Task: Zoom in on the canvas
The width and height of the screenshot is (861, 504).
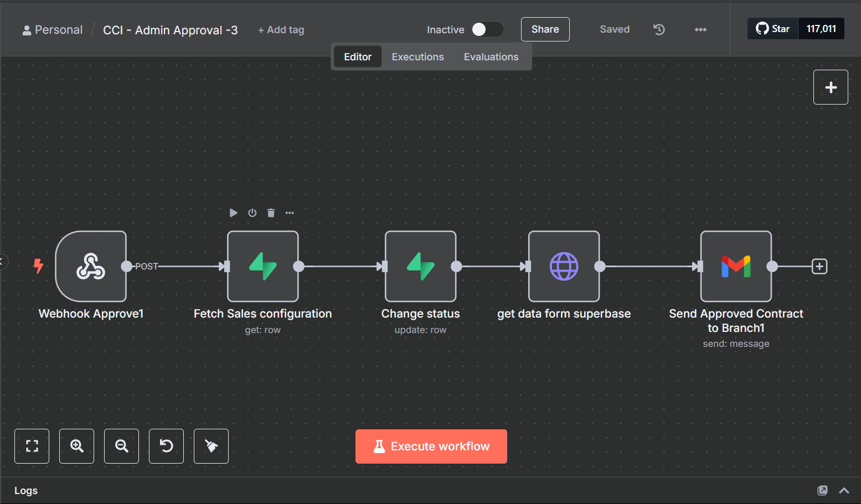Action: coord(76,446)
